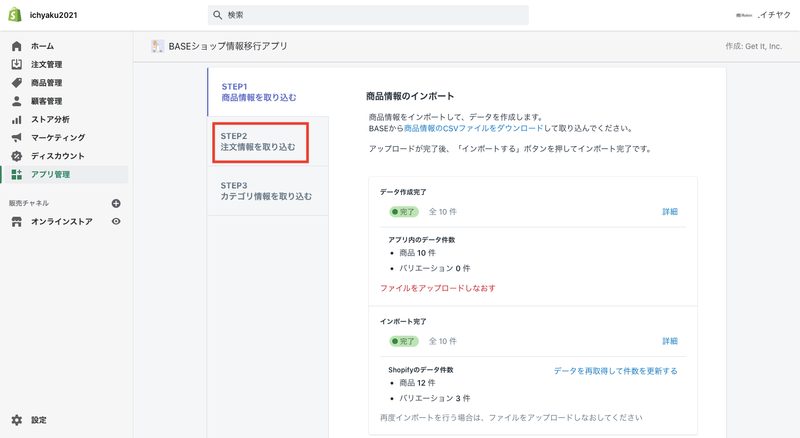Open the ホーム menu item
Image resolution: width=800 pixels, height=438 pixels.
[42, 46]
